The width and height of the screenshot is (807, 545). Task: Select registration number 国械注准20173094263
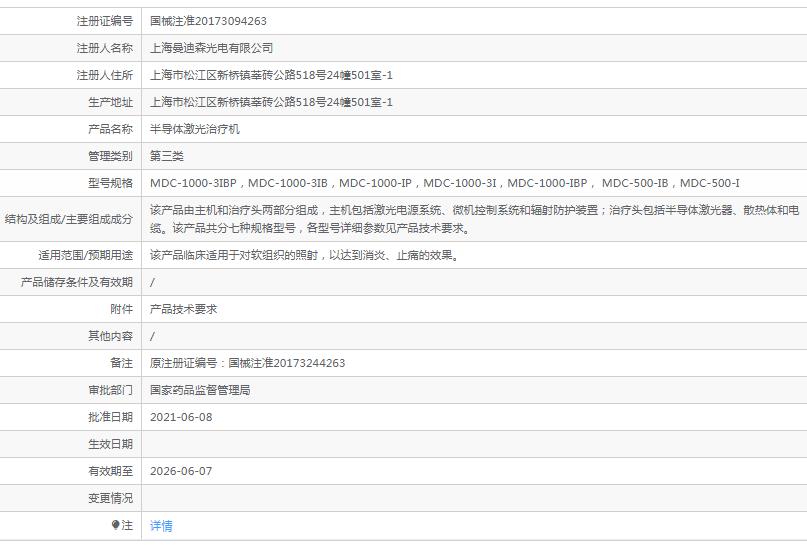pyautogui.click(x=208, y=21)
